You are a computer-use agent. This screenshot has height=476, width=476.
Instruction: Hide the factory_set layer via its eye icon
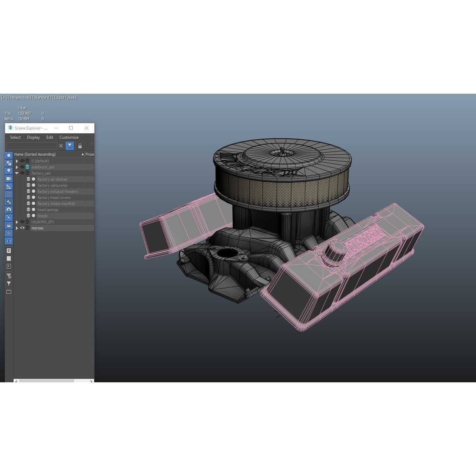click(22, 173)
